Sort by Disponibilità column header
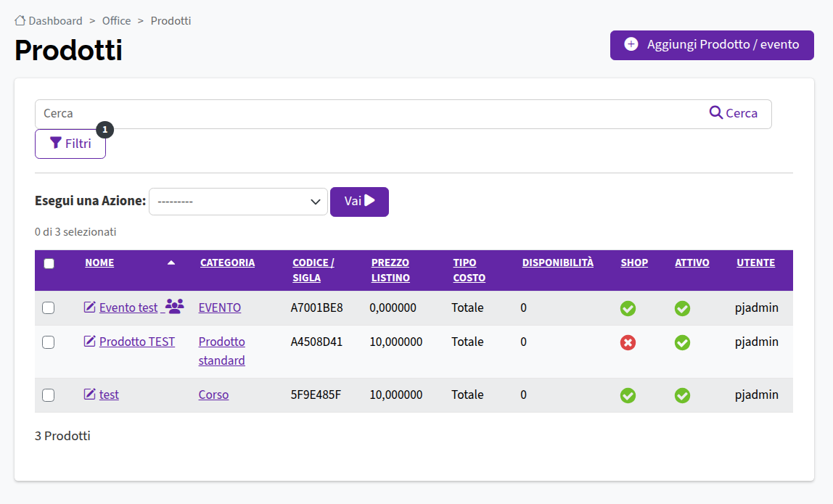This screenshot has height=504, width=833. [558, 263]
